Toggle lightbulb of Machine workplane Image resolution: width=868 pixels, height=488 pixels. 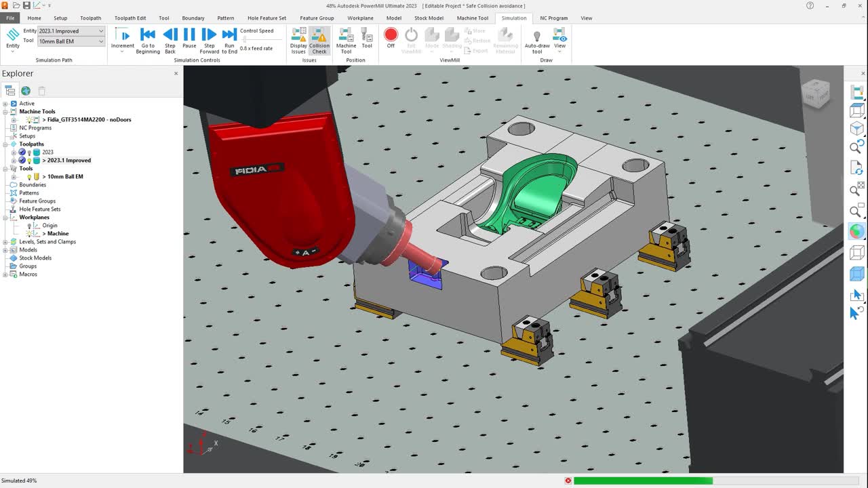[29, 234]
